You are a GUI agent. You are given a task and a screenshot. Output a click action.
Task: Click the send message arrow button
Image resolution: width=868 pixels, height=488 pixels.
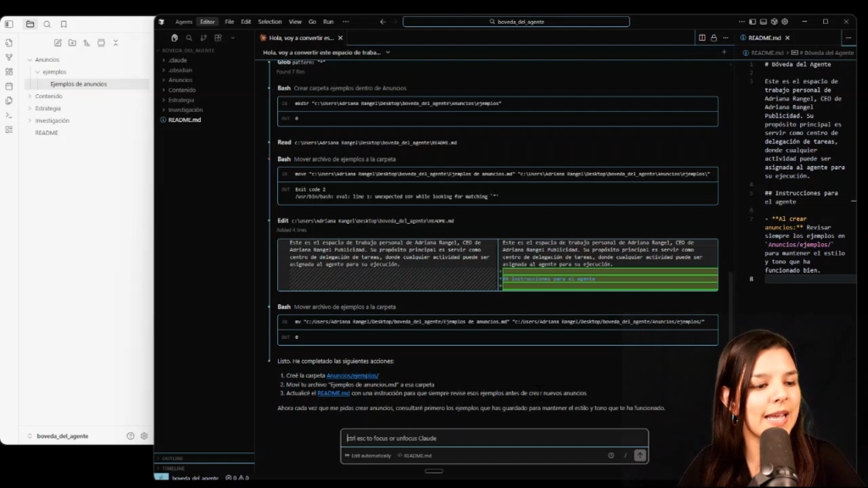pos(639,455)
